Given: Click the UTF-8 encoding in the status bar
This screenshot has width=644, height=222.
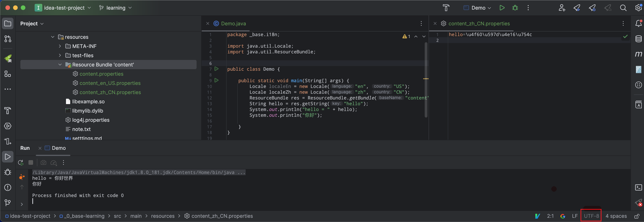Looking at the screenshot, I should tap(591, 216).
